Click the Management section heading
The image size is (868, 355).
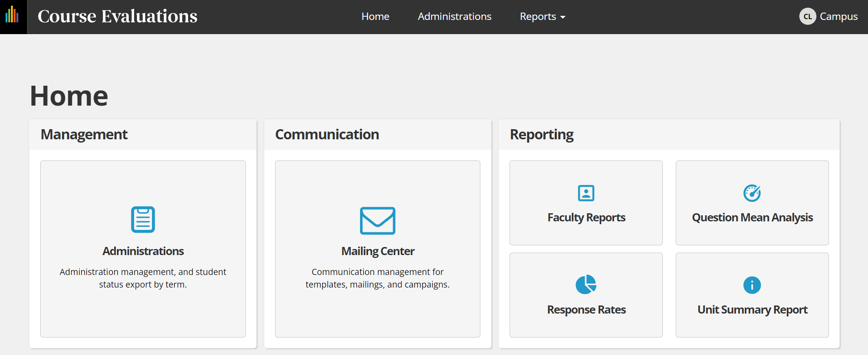pyautogui.click(x=84, y=134)
